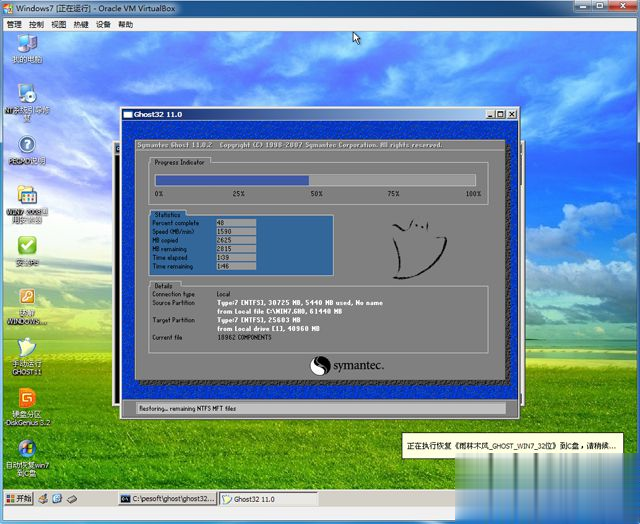The height and width of the screenshot is (524, 640).
Task: Minimize the Ghost32 11.0 window
Action: coord(490,115)
